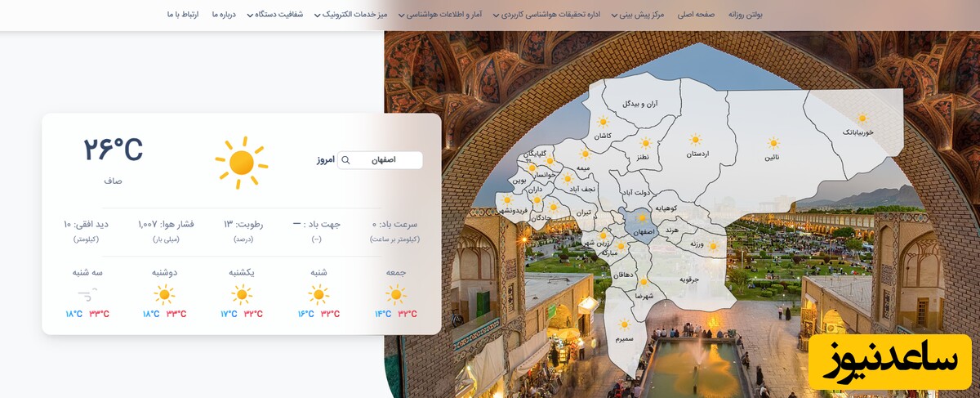This screenshot has height=398, width=980.
Task: Click the sun icon for جمعه forecast
Action: (396, 294)
